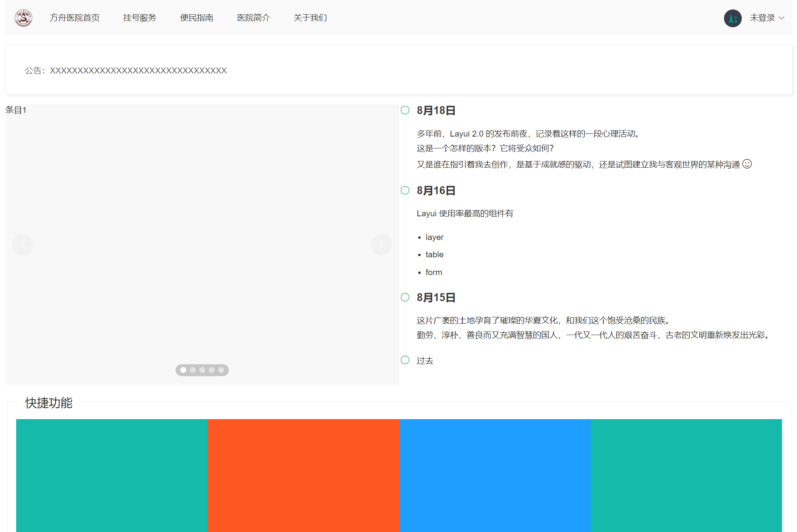Select last carousel indicator dot
The width and height of the screenshot is (797, 532).
click(221, 370)
